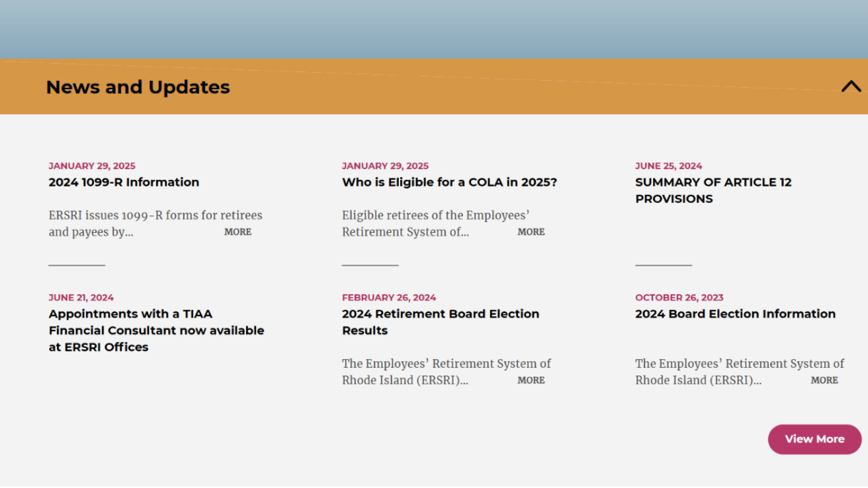Open Summary of Article 12 Provisions headline

713,190
